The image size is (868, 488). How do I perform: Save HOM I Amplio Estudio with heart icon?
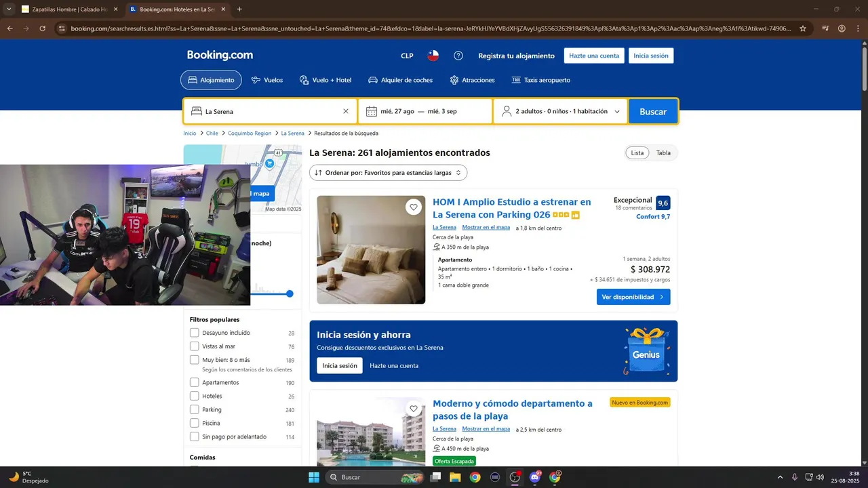(414, 207)
